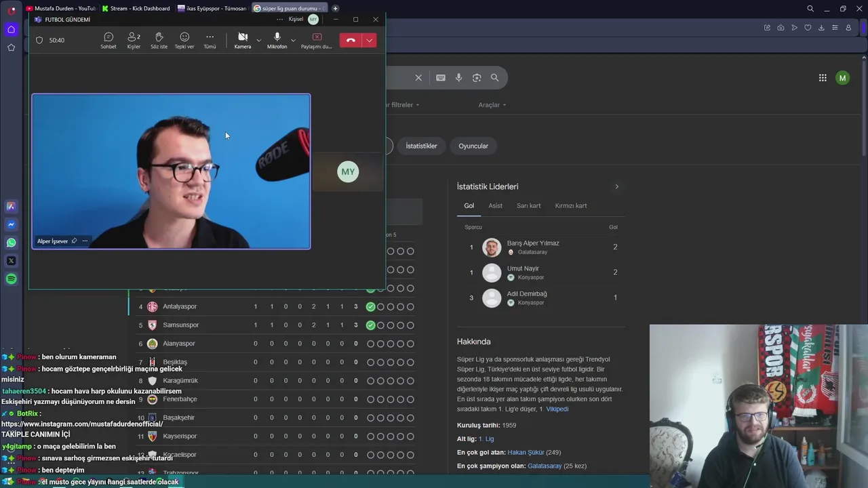Toggle Kamera on in the call

point(243,40)
